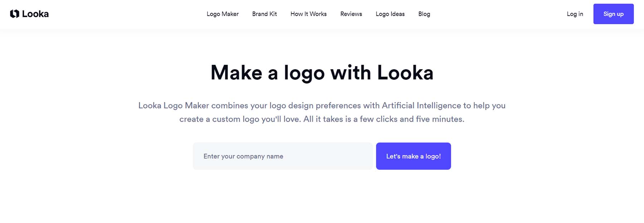Open the Blog from the top navigation
The image size is (644, 223).
click(424, 14)
